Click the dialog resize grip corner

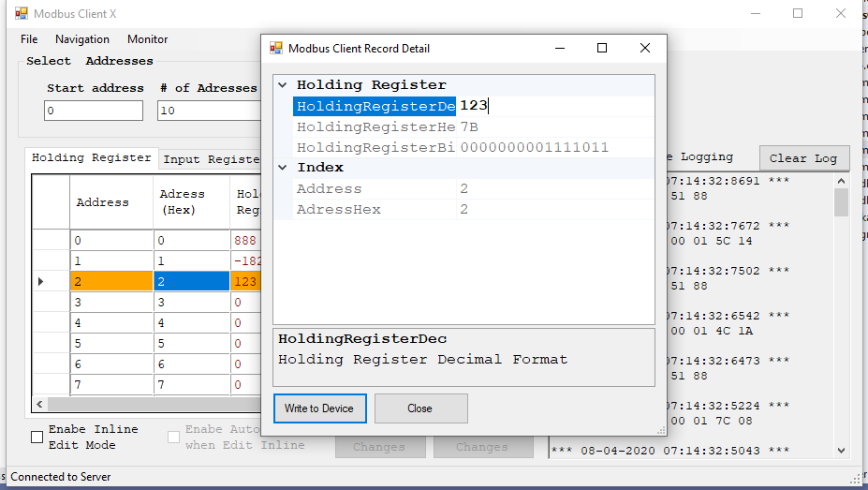point(661,430)
